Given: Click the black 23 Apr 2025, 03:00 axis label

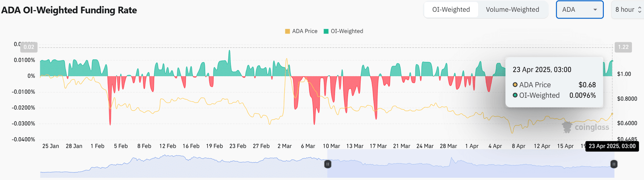Looking at the screenshot, I should click(612, 146).
